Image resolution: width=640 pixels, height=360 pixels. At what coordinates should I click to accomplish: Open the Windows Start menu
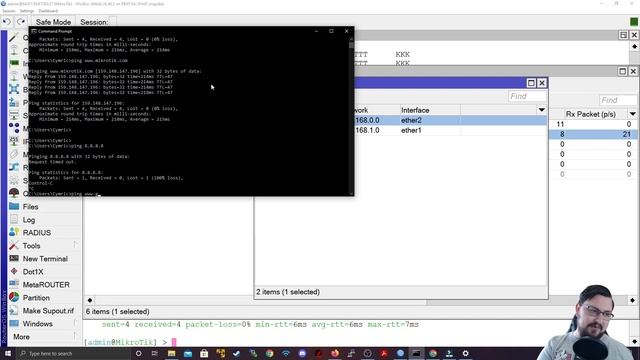pyautogui.click(x=7, y=353)
